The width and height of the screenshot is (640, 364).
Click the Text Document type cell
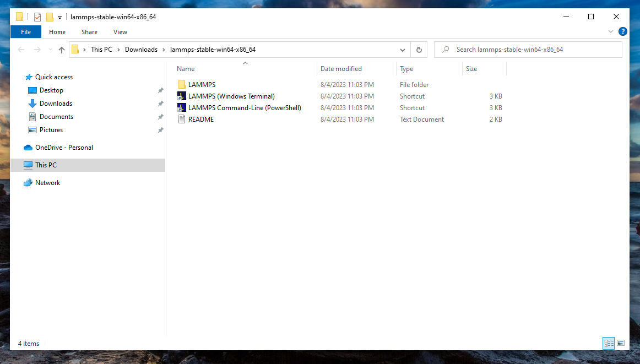(422, 119)
